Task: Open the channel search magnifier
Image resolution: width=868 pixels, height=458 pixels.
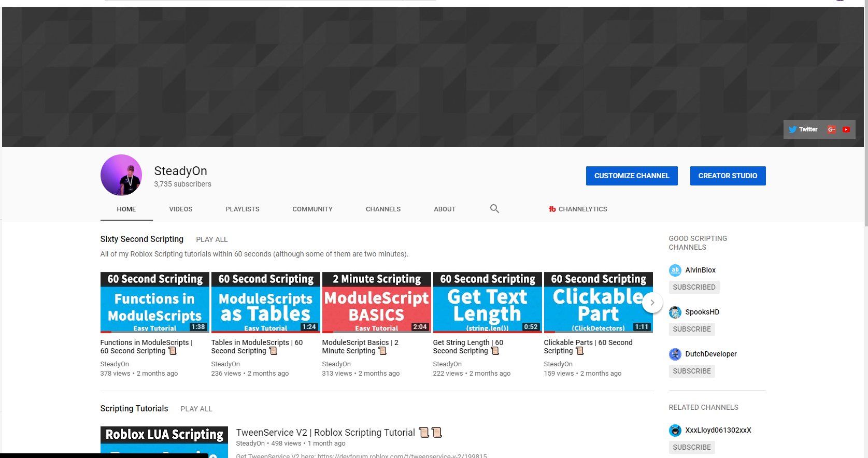Action: click(494, 209)
